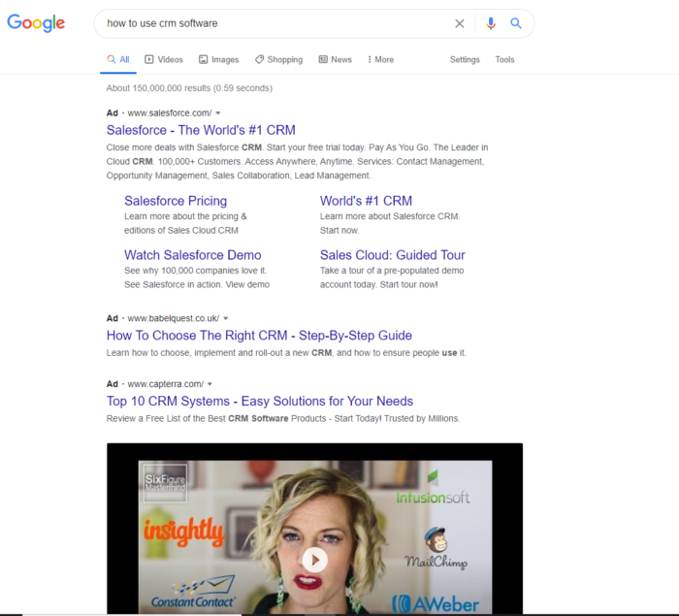The width and height of the screenshot is (679, 616).
Task: Switch to the Images tab
Action: click(x=218, y=60)
